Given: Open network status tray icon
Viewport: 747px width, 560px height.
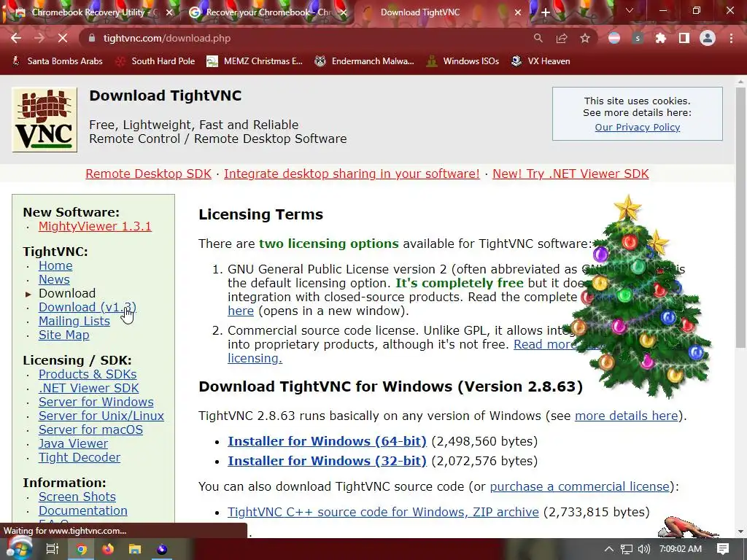Looking at the screenshot, I should (627, 549).
